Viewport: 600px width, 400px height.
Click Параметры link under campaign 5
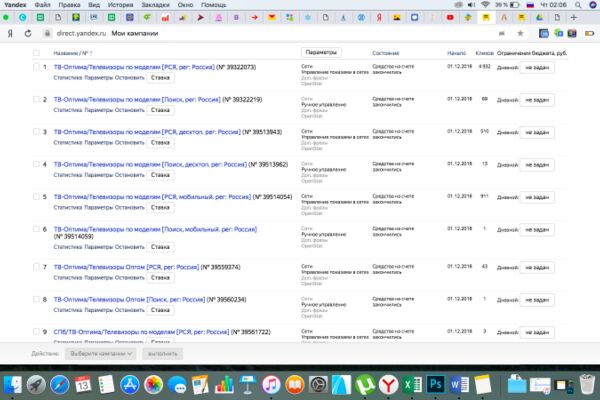[x=99, y=207]
